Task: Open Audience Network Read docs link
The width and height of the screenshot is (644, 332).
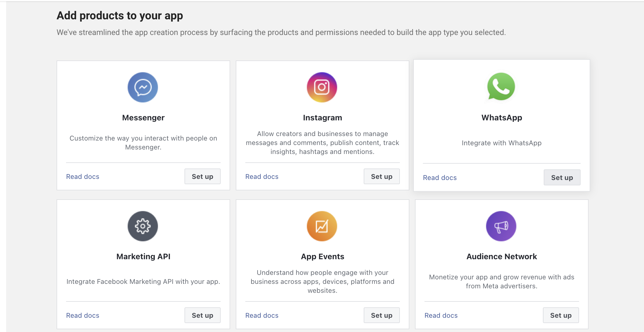Action: (x=441, y=315)
